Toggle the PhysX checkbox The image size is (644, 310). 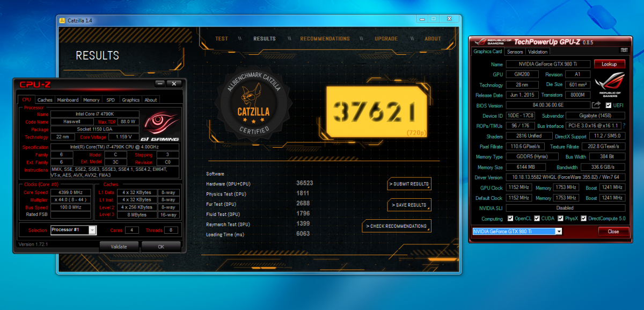pos(560,219)
